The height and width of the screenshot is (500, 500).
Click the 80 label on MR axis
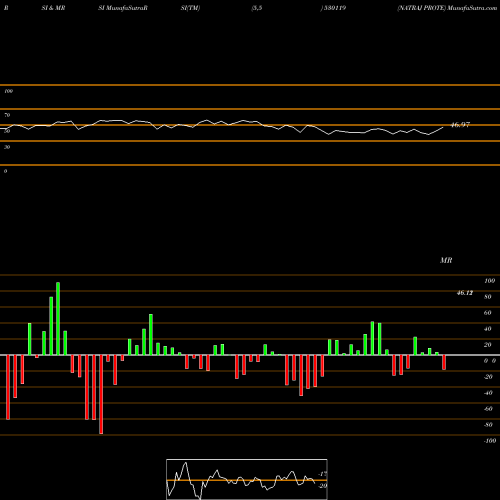tap(488, 297)
